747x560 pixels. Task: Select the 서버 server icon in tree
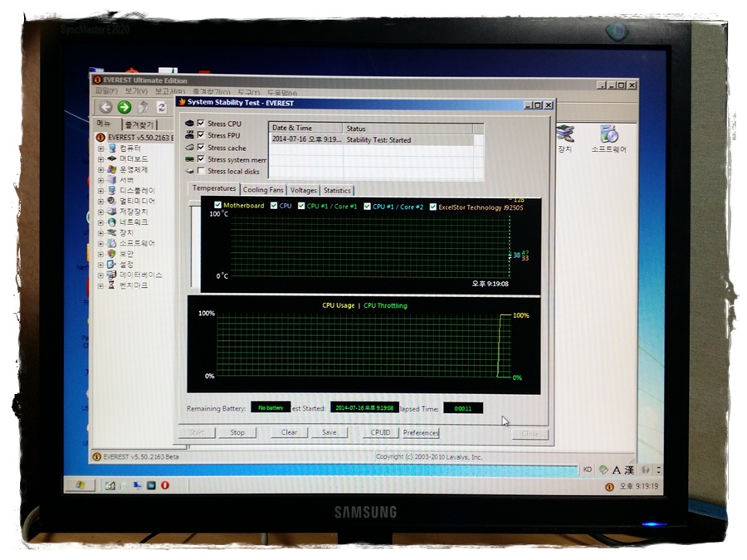tap(112, 179)
